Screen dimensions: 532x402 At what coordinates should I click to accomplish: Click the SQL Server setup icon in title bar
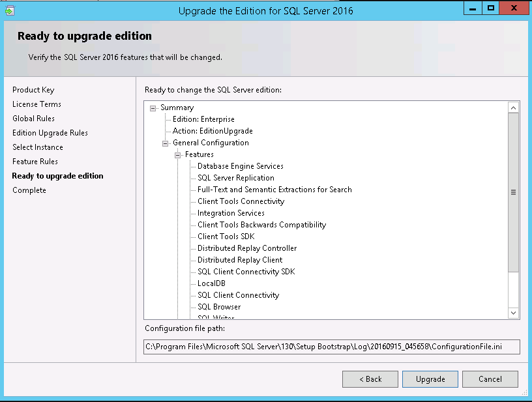coord(10,10)
